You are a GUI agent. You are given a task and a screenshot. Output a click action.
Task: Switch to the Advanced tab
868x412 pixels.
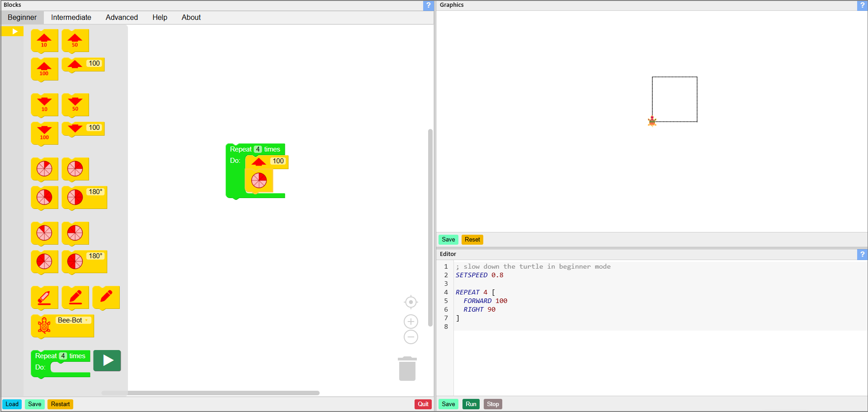point(122,18)
